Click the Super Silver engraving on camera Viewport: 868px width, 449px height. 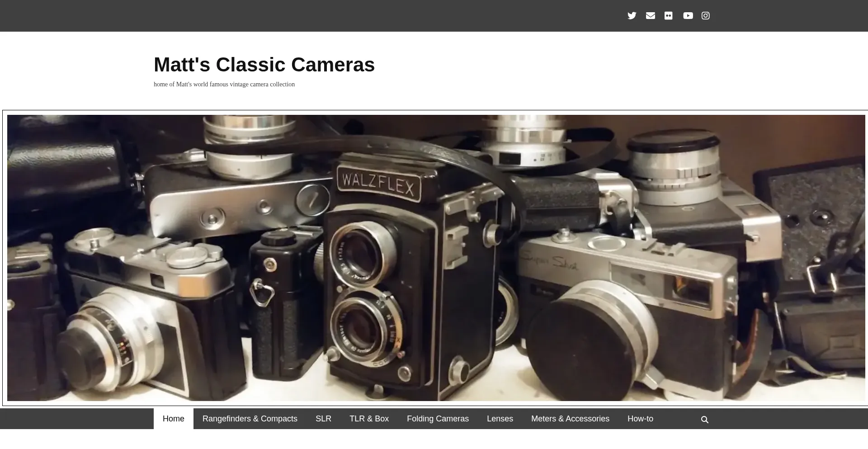coord(549,261)
